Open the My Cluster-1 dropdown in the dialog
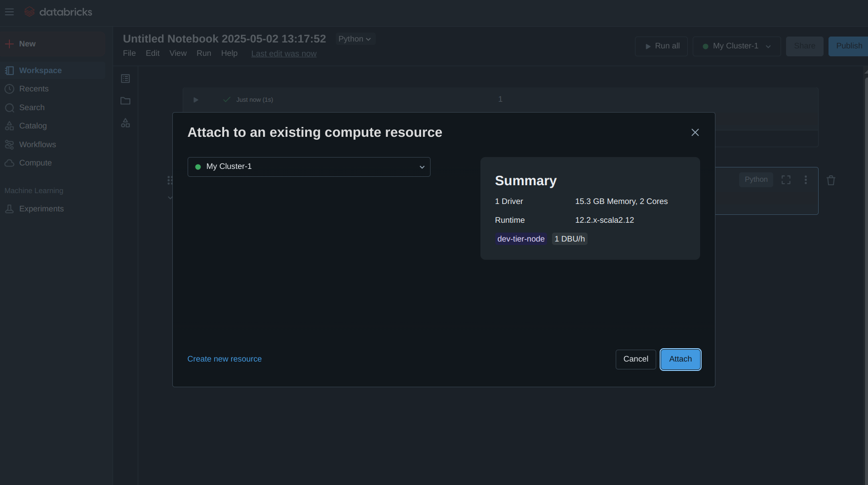 (309, 167)
